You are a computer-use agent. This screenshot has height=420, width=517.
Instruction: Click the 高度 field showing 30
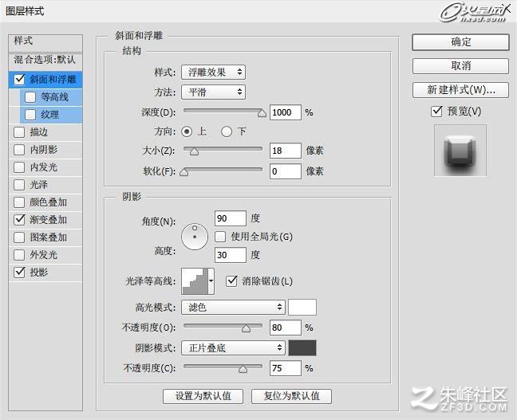click(x=230, y=255)
